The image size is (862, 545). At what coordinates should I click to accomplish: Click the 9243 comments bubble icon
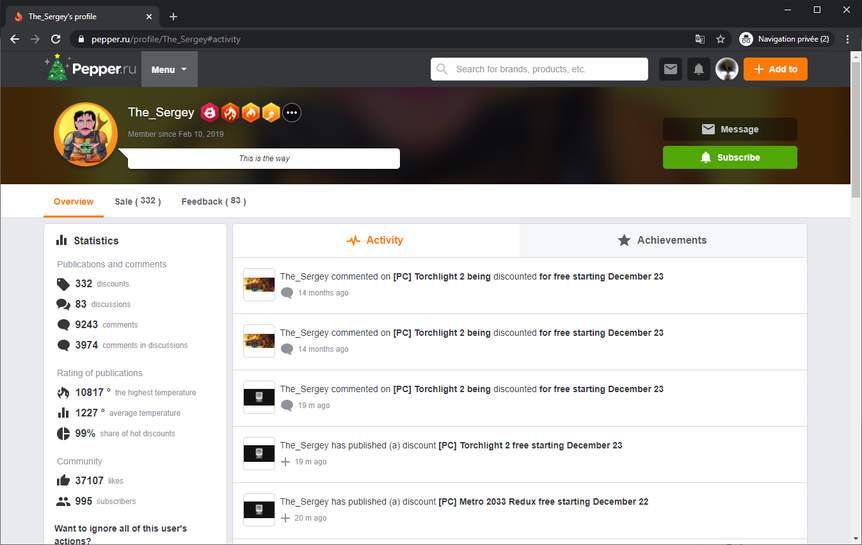click(63, 324)
